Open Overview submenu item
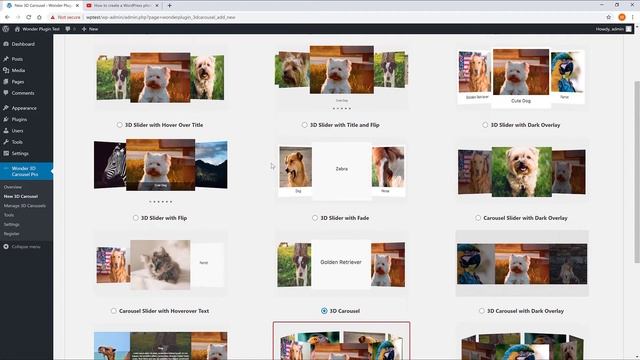The height and width of the screenshot is (360, 640). 13,187
